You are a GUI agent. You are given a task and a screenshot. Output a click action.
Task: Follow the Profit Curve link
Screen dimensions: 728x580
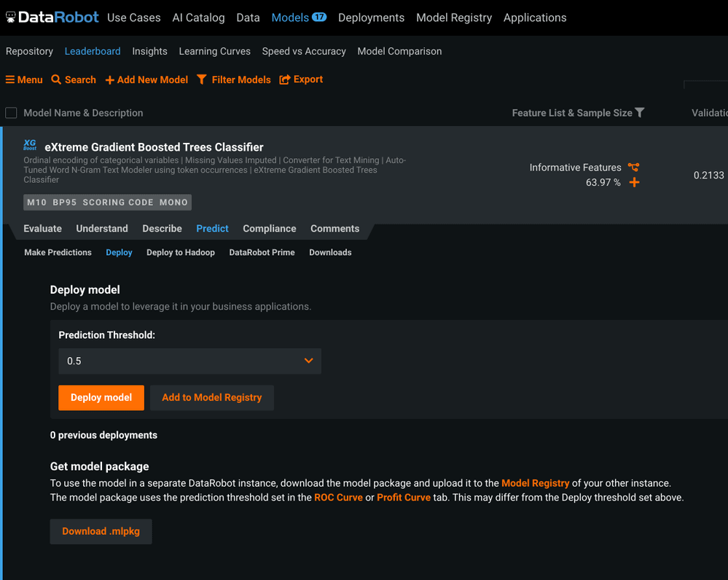click(x=404, y=498)
